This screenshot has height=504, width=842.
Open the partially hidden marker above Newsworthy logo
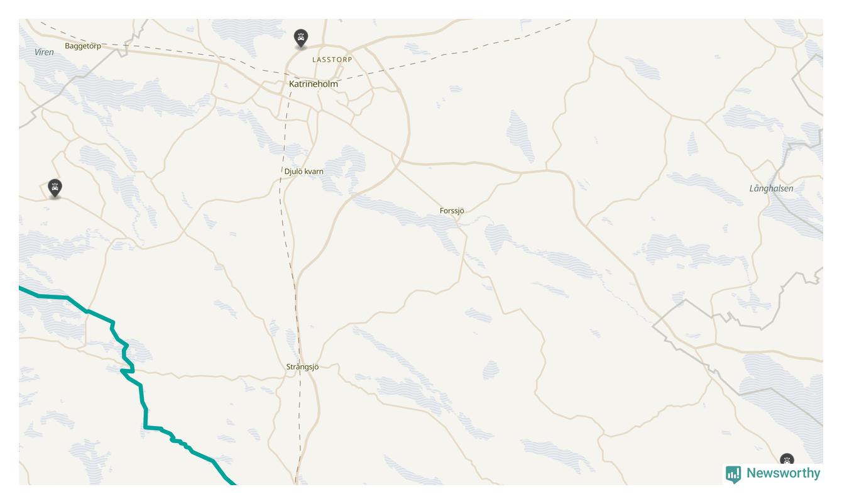pos(787,459)
